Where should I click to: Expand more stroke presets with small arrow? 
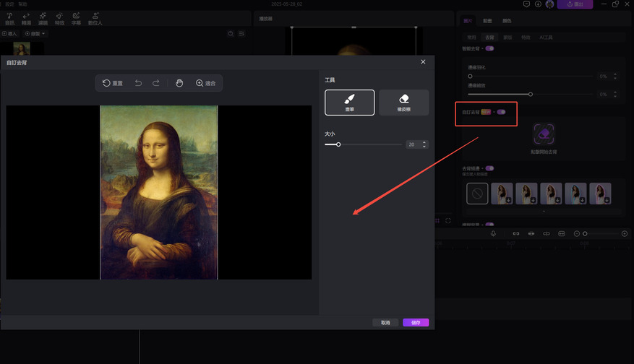tap(544, 212)
